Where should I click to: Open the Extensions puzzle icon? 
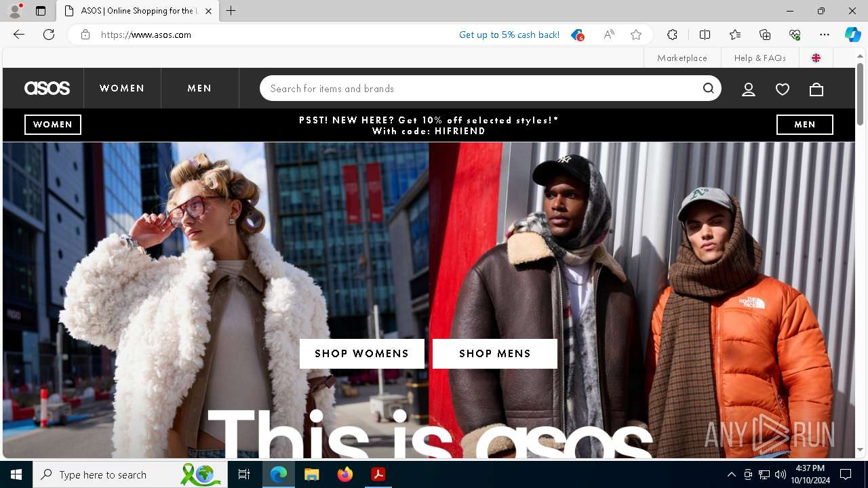coord(672,35)
